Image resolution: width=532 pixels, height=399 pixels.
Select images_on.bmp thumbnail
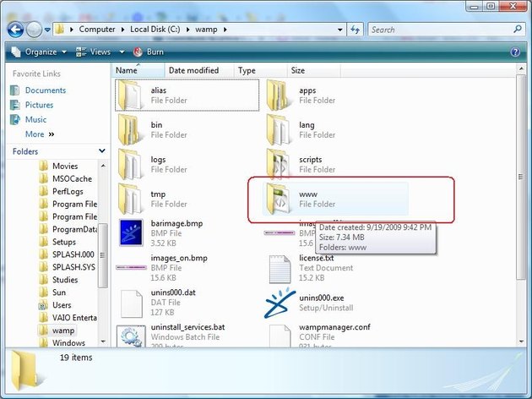click(131, 268)
